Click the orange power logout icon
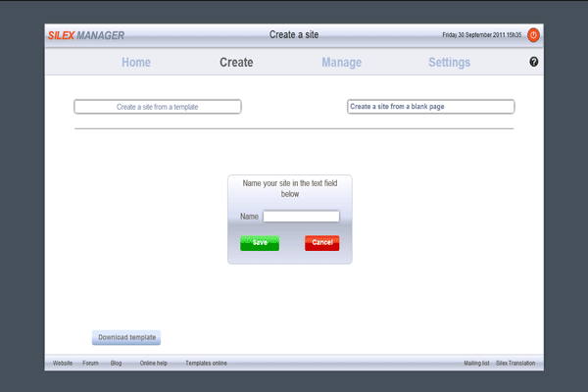 [533, 35]
